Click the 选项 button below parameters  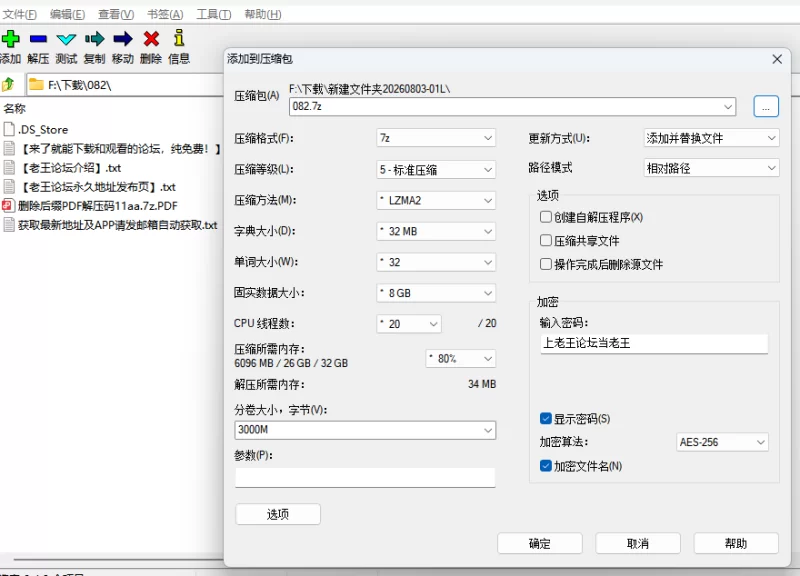coord(278,514)
